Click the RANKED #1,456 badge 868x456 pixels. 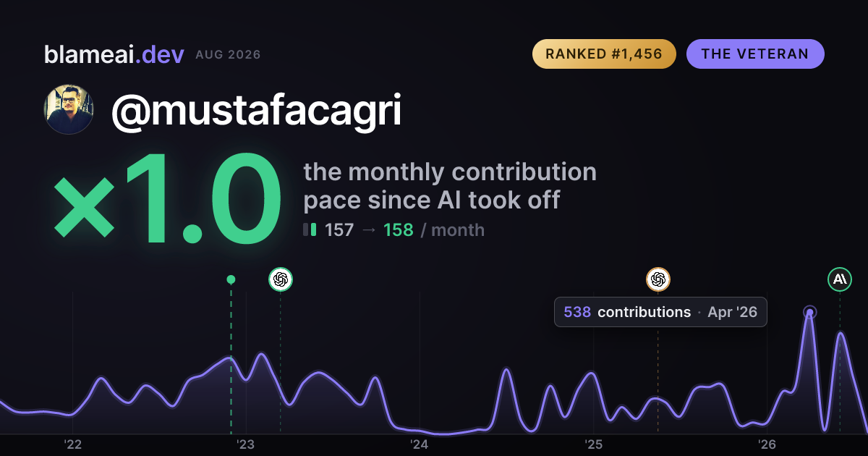click(604, 54)
